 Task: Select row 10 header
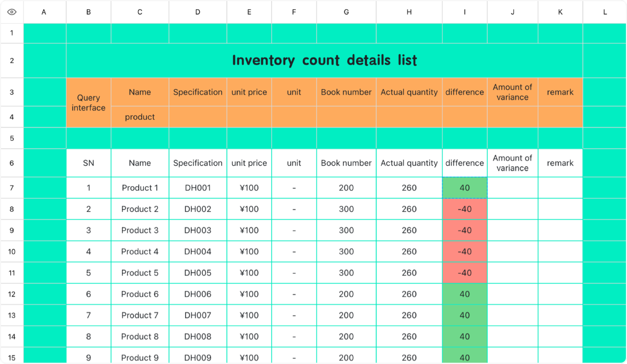12,252
